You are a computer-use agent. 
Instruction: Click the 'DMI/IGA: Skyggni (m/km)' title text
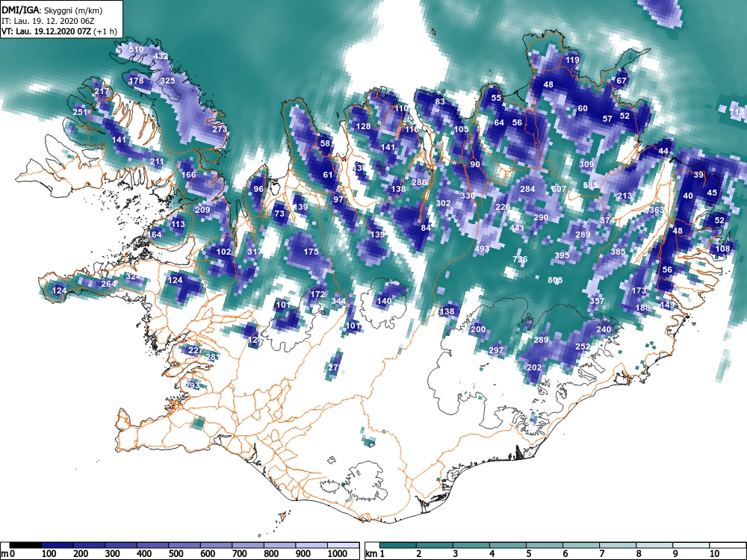tap(52, 10)
